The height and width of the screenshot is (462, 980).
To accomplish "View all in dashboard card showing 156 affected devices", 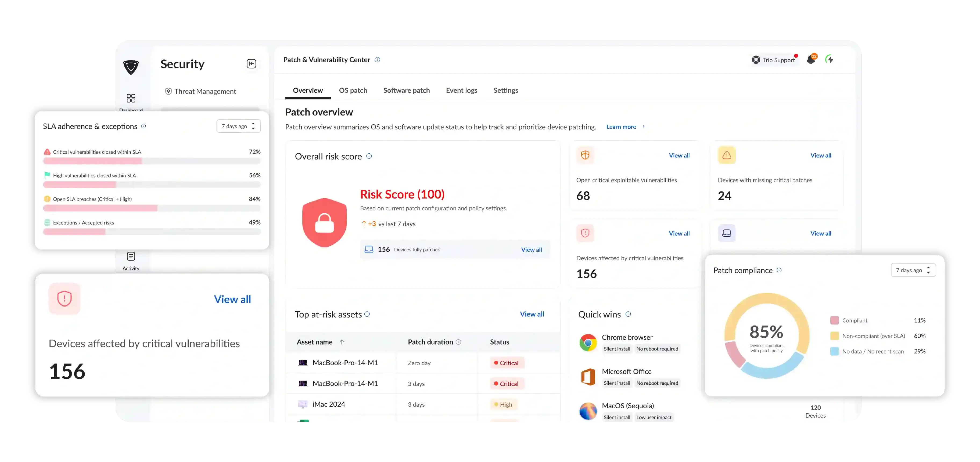I will 679,233.
